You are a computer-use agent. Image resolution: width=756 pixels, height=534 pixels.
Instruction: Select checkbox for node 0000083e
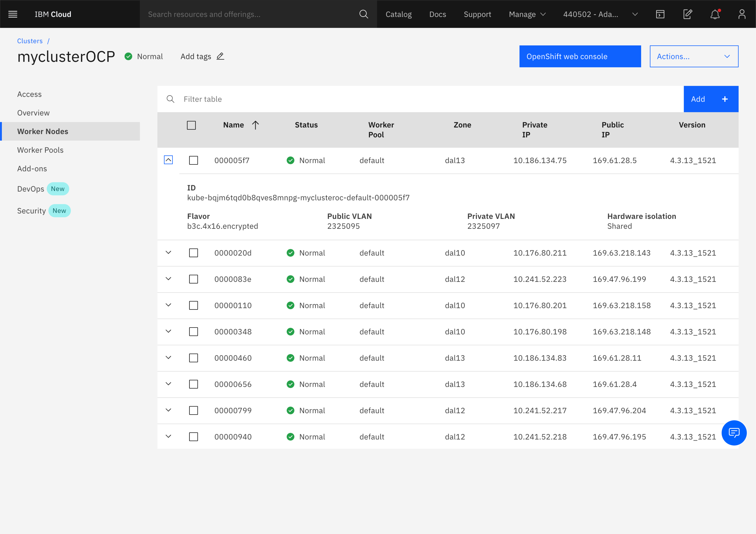click(194, 279)
